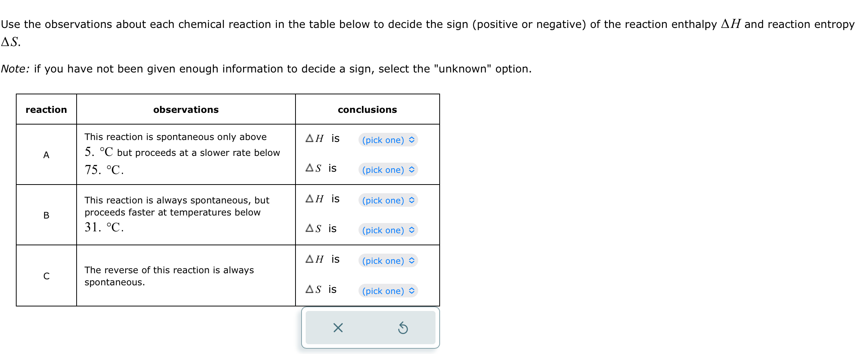Screen dimensions: 868x354
Task: Open the ΔS dropdown for reaction C
Action: (388, 291)
